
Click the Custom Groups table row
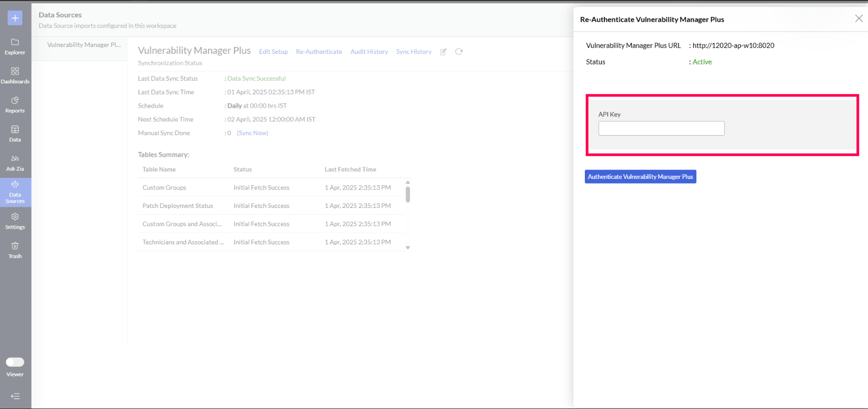271,188
